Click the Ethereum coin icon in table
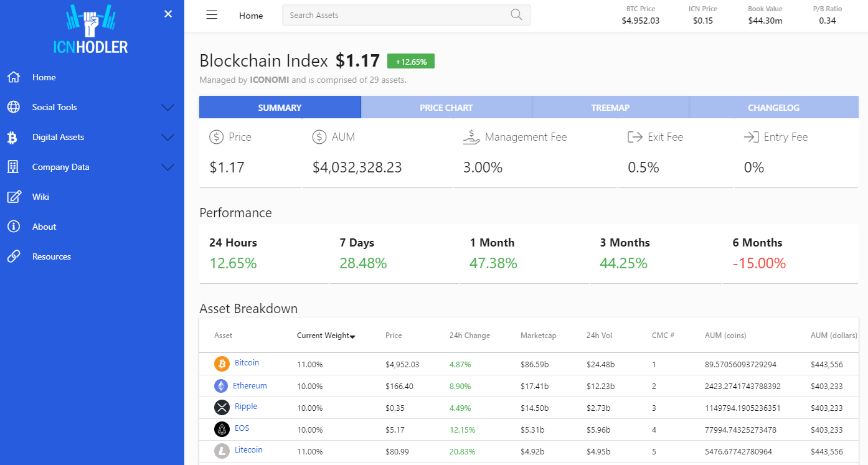Screen dimensions: 868x465 tap(221, 386)
